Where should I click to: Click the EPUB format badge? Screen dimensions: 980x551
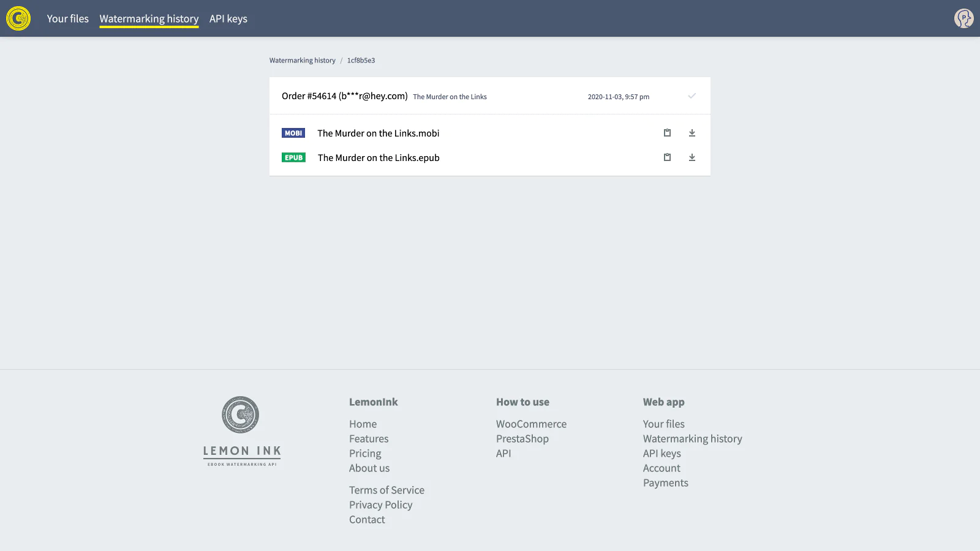[x=293, y=158]
